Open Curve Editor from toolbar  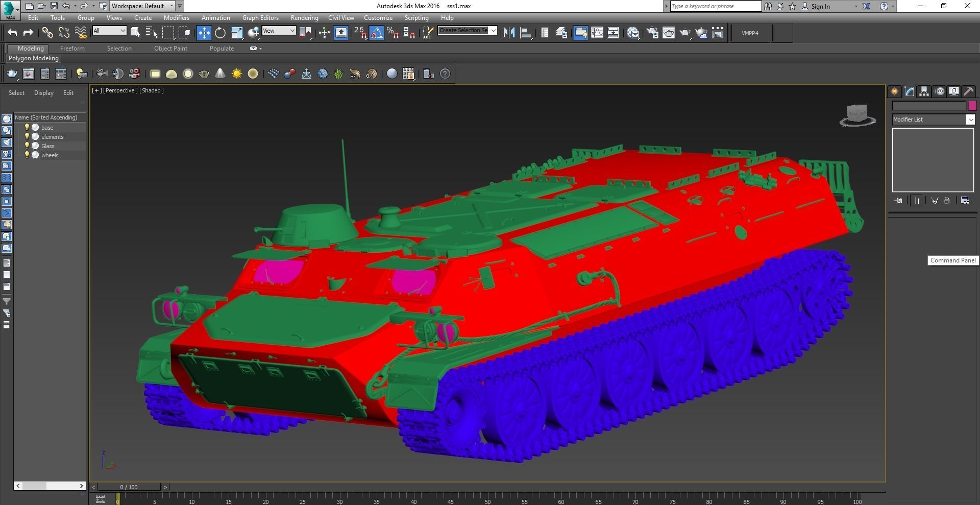click(x=597, y=33)
